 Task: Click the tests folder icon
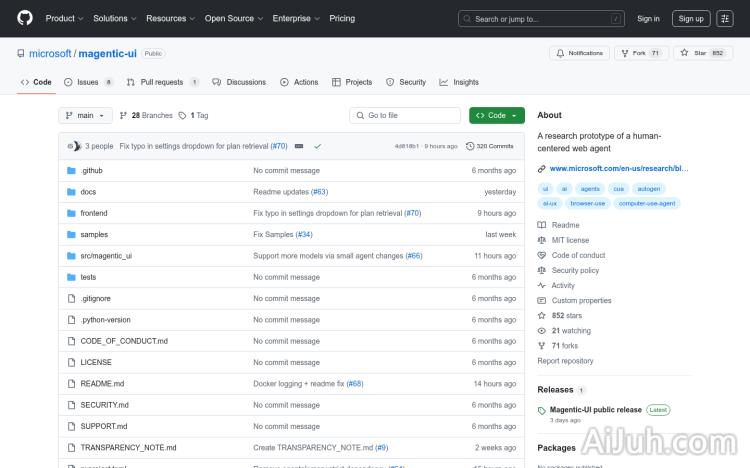pos(71,277)
